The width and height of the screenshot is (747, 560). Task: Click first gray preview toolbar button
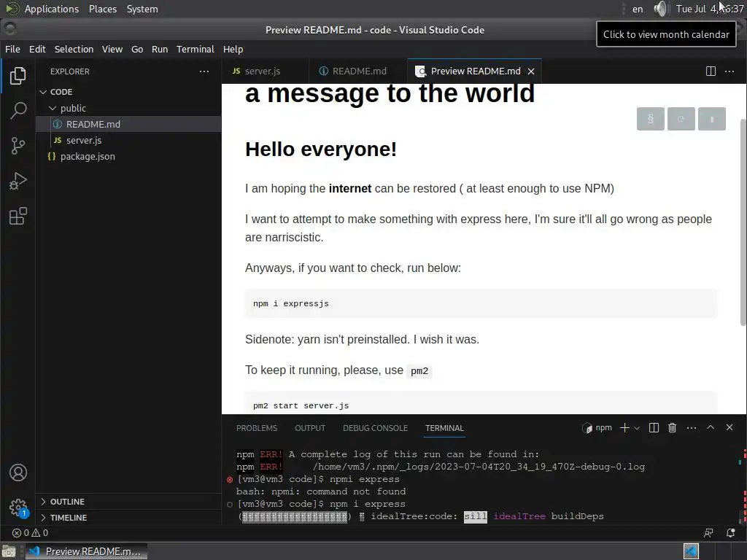(x=650, y=119)
